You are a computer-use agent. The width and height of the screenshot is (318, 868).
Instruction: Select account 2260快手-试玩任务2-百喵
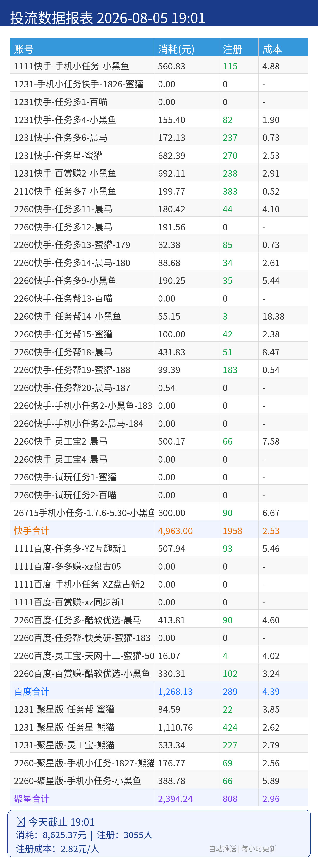pyautogui.click(x=65, y=495)
